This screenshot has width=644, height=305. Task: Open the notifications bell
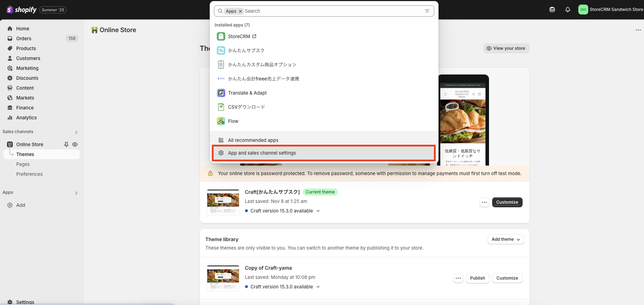[568, 10]
